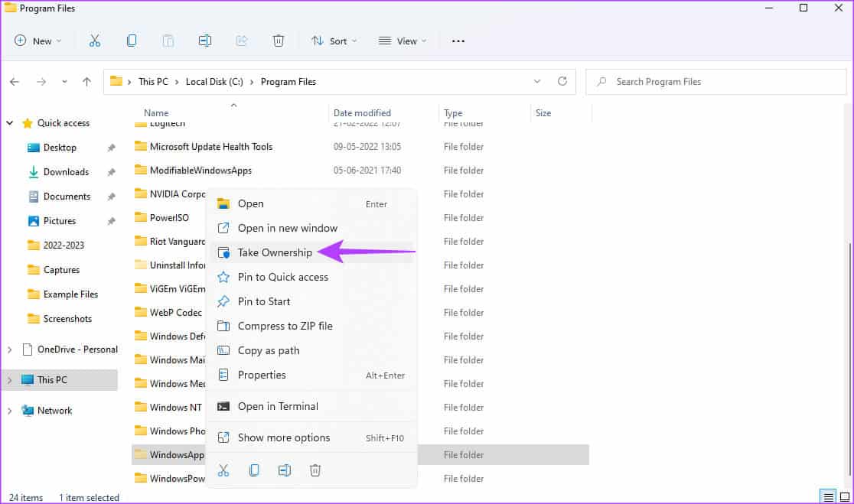Click the Copy icon in context menu footer
Viewport: 854px width, 504px height.
(x=254, y=470)
